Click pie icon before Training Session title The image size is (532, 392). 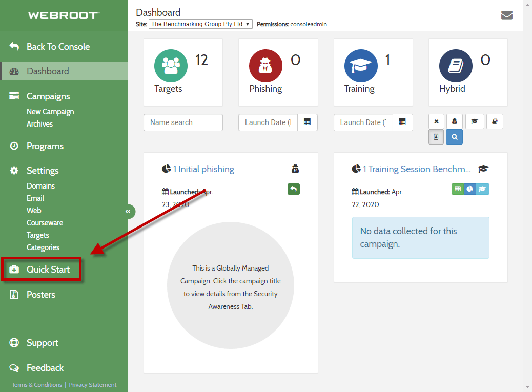(x=356, y=169)
